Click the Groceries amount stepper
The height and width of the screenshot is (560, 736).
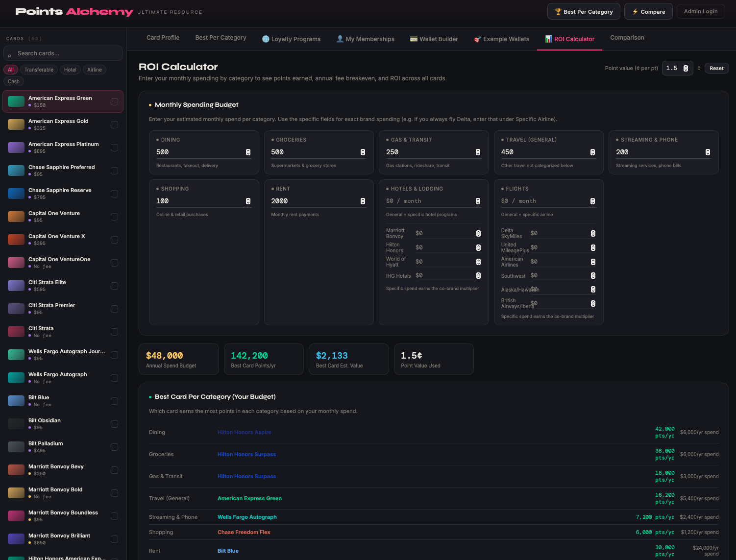(363, 152)
